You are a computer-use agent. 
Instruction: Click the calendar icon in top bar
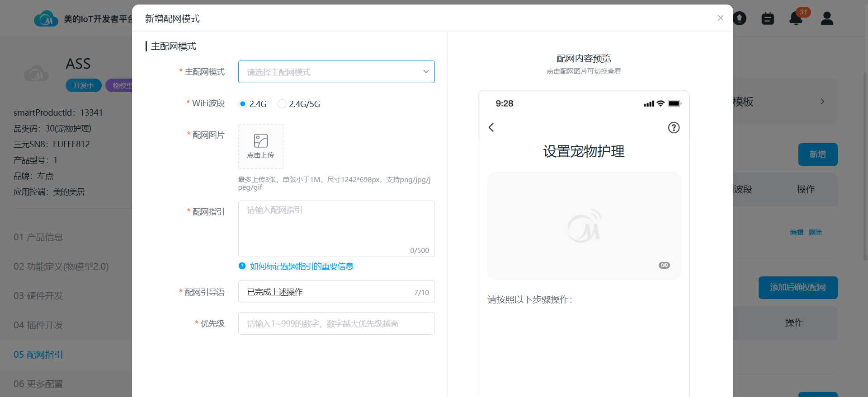[x=767, y=19]
